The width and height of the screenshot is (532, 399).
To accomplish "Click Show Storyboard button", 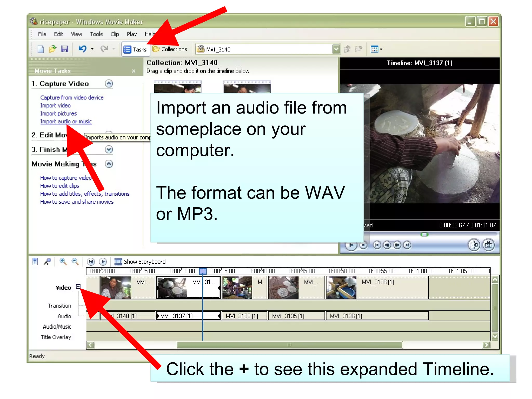I will pyautogui.click(x=140, y=262).
